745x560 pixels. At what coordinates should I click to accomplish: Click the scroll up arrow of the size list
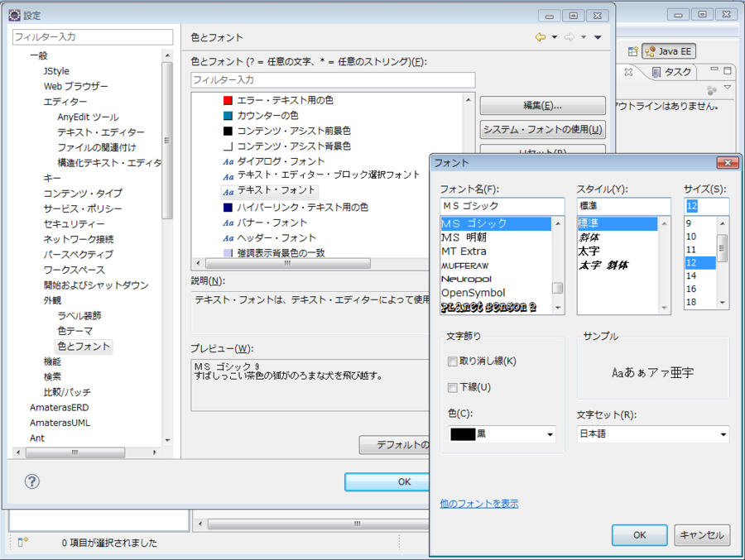tap(722, 223)
